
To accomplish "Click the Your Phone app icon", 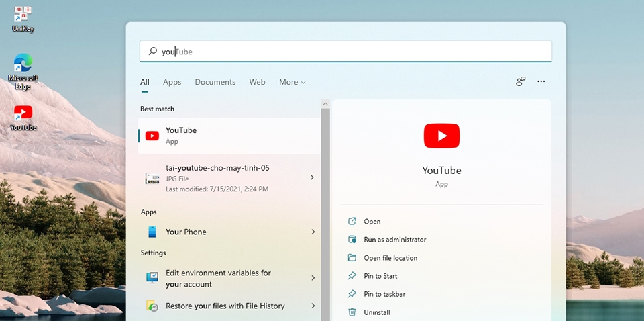I will pyautogui.click(x=152, y=232).
